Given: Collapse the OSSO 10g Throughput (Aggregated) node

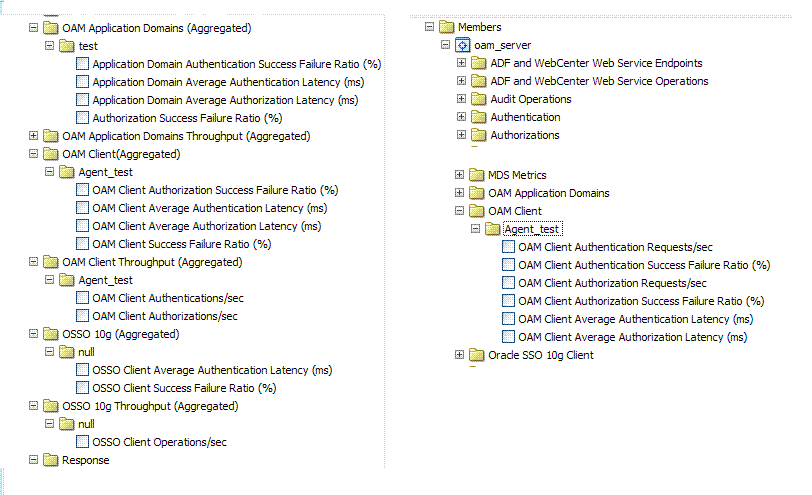Looking at the screenshot, I should [34, 405].
